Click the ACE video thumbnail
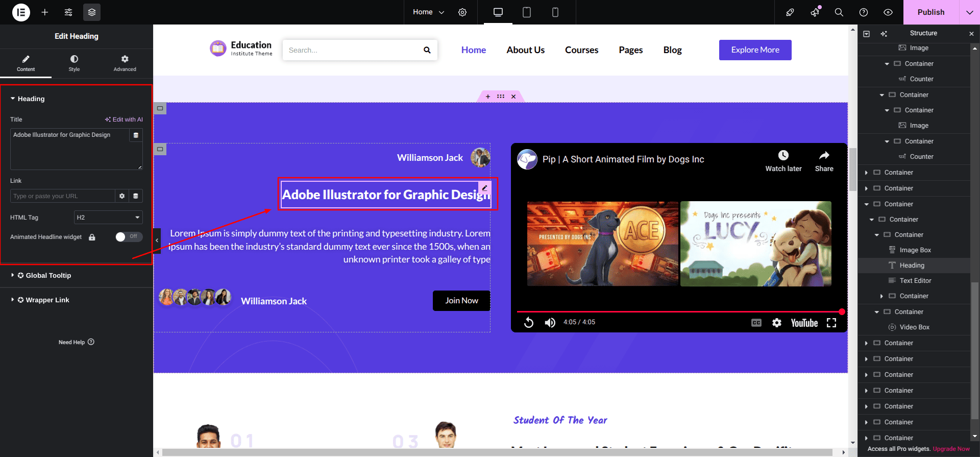 602,244
